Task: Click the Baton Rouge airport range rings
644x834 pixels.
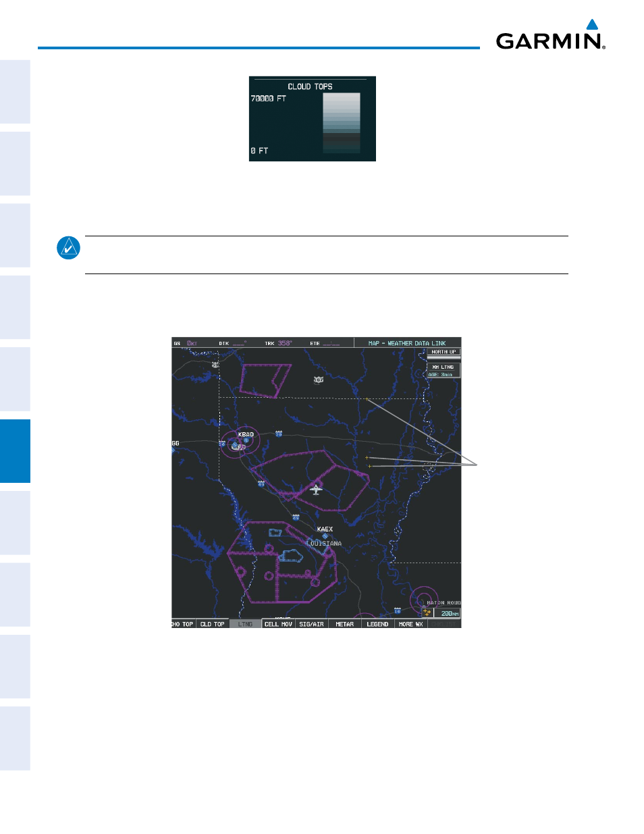Action: pos(424,600)
